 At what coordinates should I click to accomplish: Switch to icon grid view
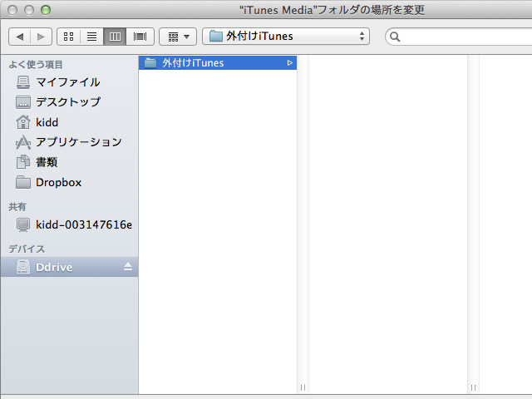pos(68,37)
